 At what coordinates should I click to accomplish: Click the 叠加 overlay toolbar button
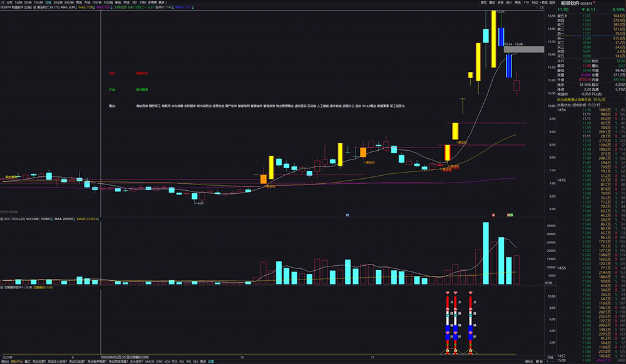tap(492, 3)
